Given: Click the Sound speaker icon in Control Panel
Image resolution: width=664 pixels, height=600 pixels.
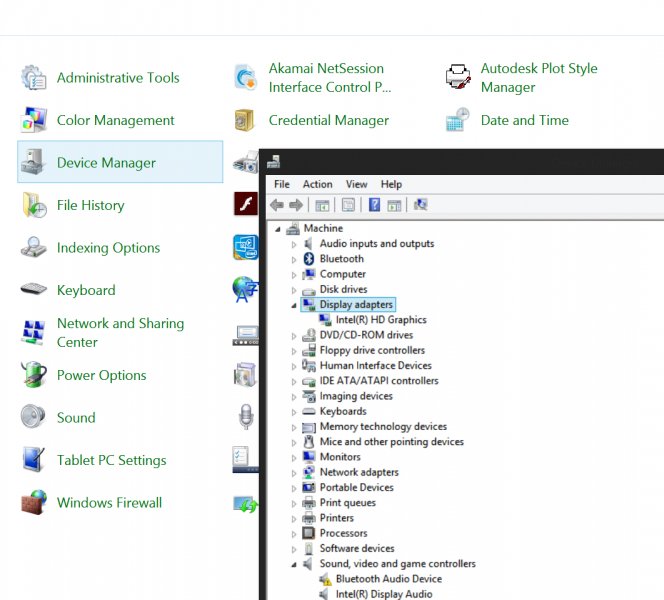Looking at the screenshot, I should coord(33,417).
